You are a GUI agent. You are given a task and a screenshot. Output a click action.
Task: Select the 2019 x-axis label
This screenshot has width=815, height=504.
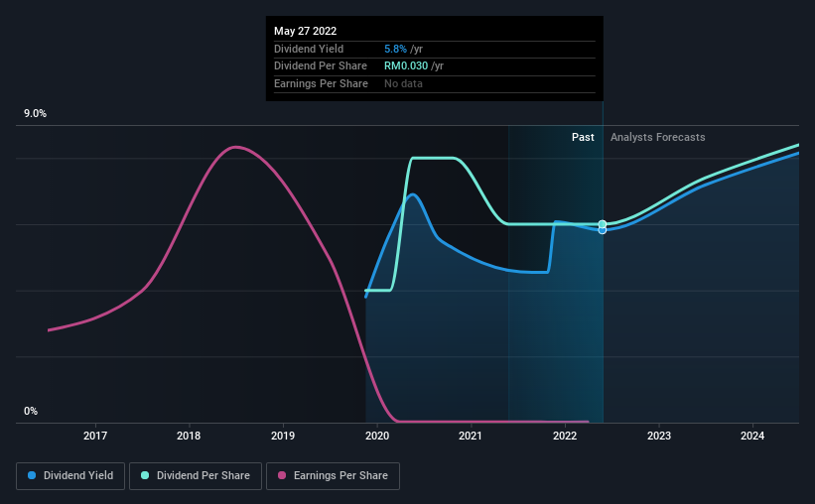(x=283, y=436)
